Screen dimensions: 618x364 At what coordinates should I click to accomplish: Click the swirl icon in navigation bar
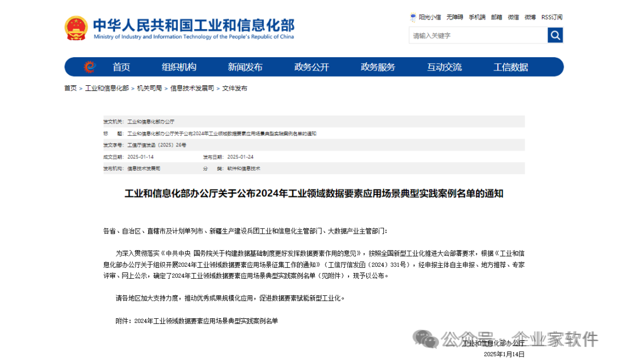pos(89,66)
